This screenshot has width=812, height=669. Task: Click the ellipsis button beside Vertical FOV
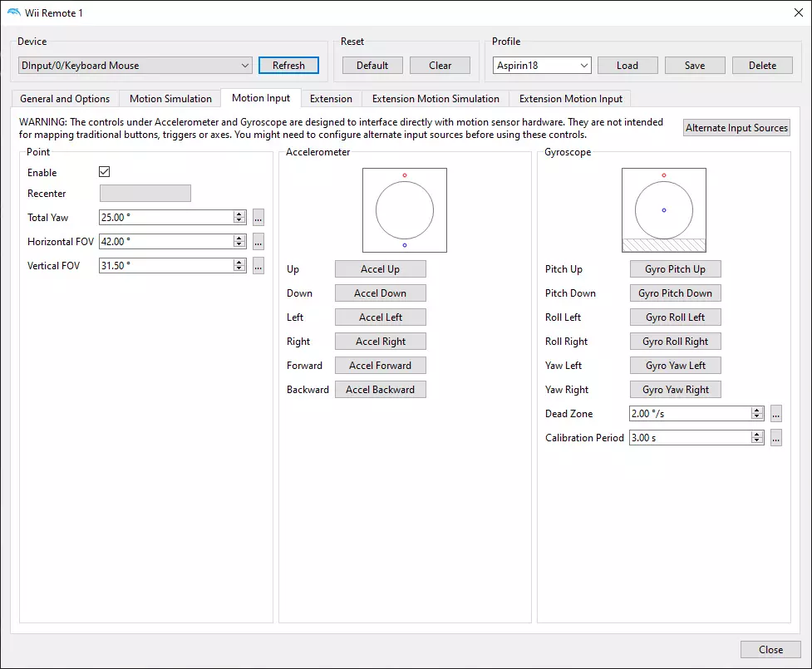[258, 266]
